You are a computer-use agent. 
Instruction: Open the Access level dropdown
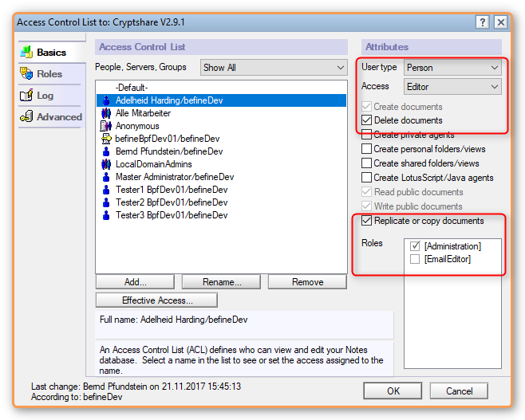(x=452, y=87)
